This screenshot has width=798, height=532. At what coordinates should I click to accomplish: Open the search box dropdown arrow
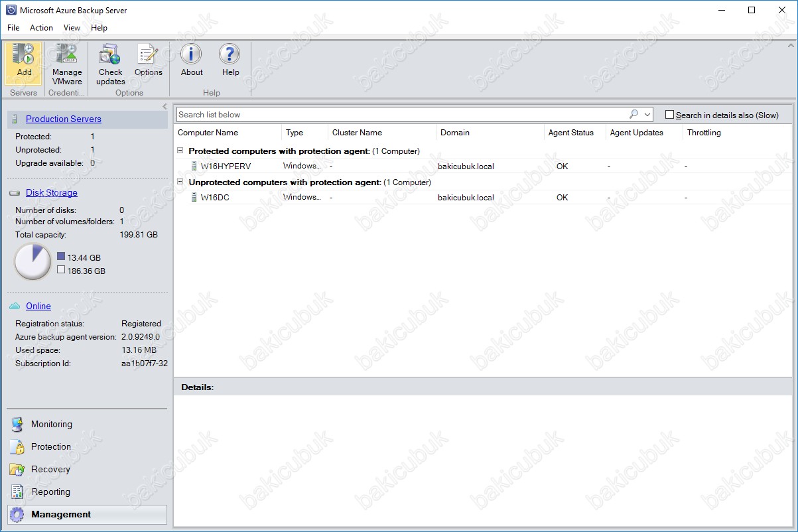(647, 115)
